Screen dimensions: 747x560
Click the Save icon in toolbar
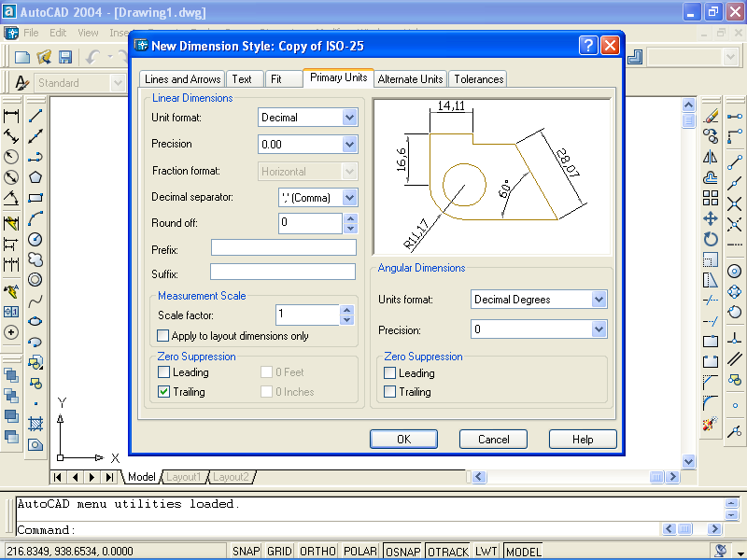(x=65, y=57)
